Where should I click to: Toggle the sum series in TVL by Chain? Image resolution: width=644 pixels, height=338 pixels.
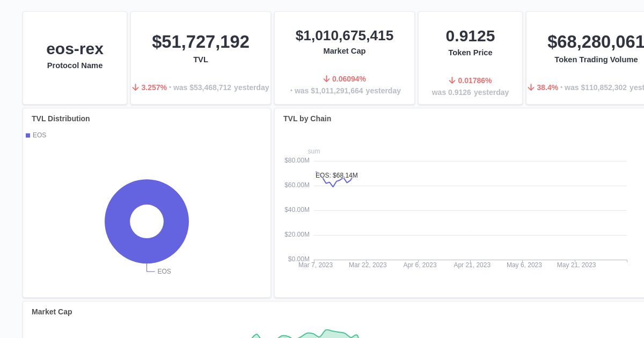coord(313,151)
